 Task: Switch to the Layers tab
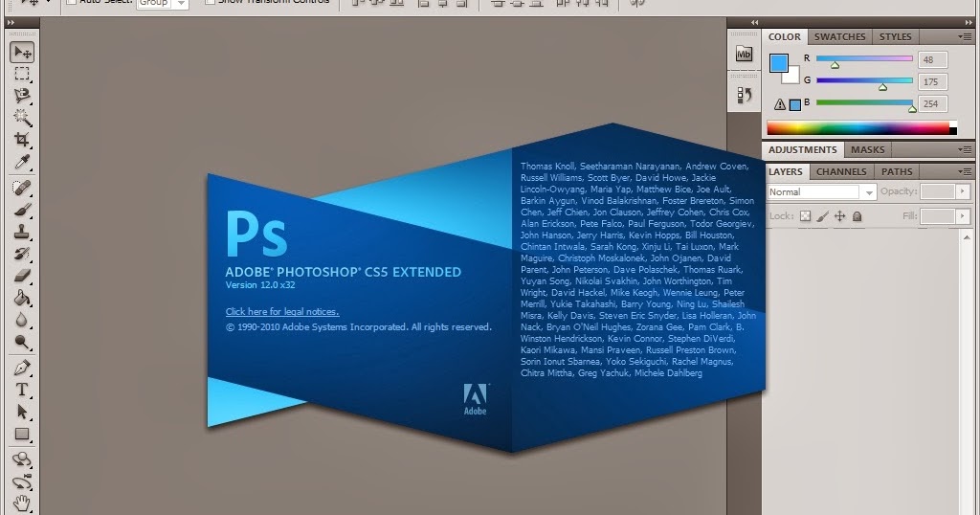coord(786,172)
